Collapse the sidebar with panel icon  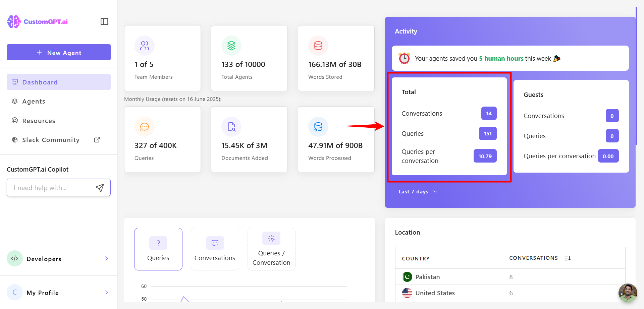click(x=104, y=21)
